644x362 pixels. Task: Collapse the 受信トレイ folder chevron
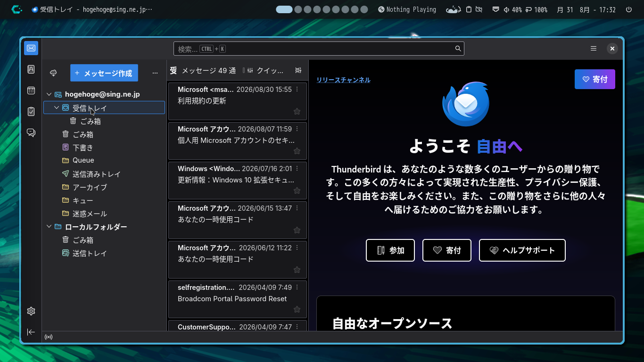point(57,107)
